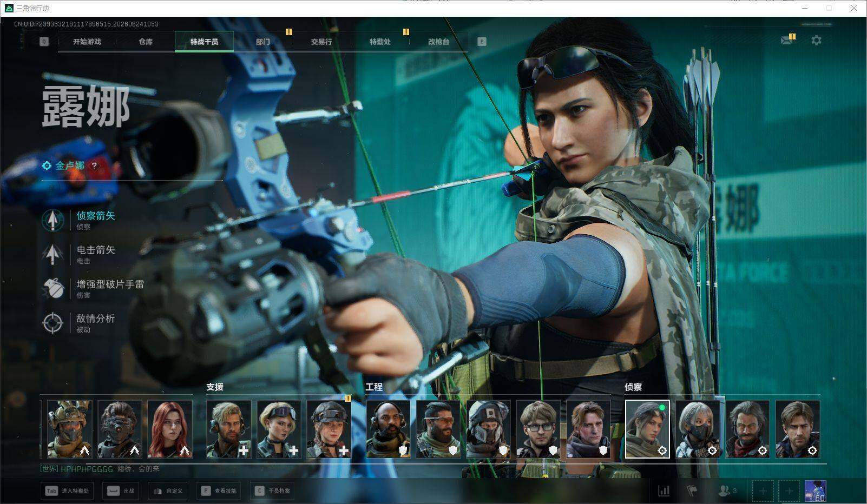Click the 进入特勤处 button
This screenshot has width=867, height=504.
[x=68, y=491]
